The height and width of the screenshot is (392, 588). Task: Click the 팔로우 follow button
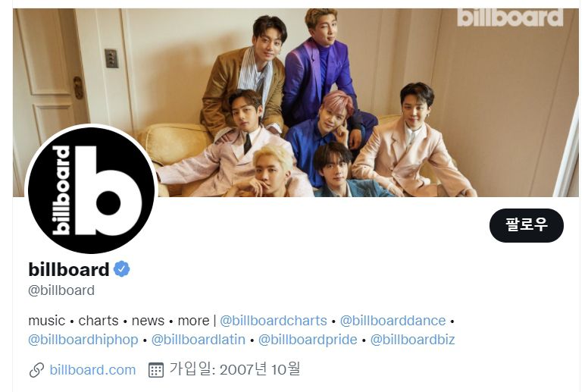click(526, 225)
